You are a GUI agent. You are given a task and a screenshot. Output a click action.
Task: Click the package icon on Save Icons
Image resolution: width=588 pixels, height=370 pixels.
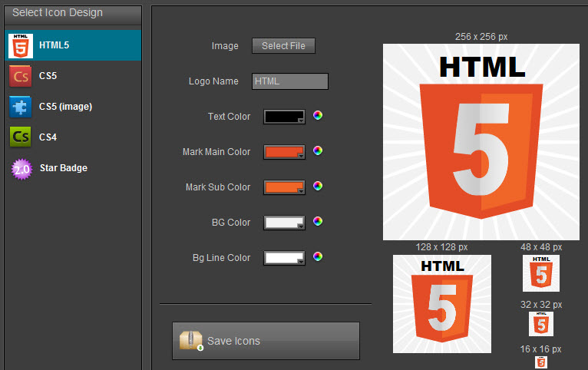coord(191,340)
